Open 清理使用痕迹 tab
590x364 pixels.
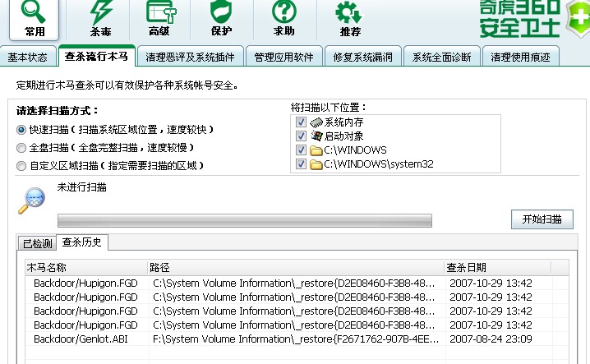(520, 57)
